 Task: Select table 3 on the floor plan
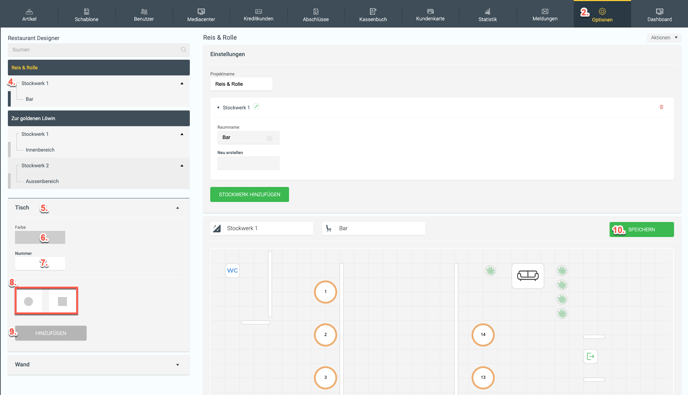pos(325,377)
